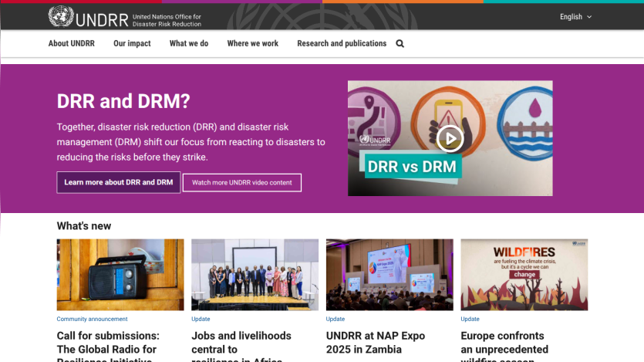The height and width of the screenshot is (362, 644).
Task: Click the What's new heading
Action: pos(84,226)
